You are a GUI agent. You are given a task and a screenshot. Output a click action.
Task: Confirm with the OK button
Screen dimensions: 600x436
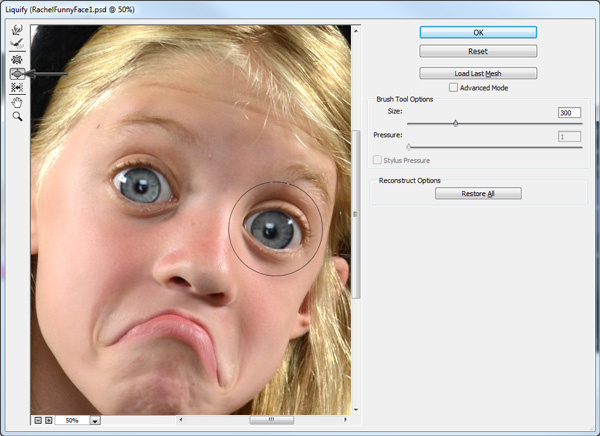point(478,33)
